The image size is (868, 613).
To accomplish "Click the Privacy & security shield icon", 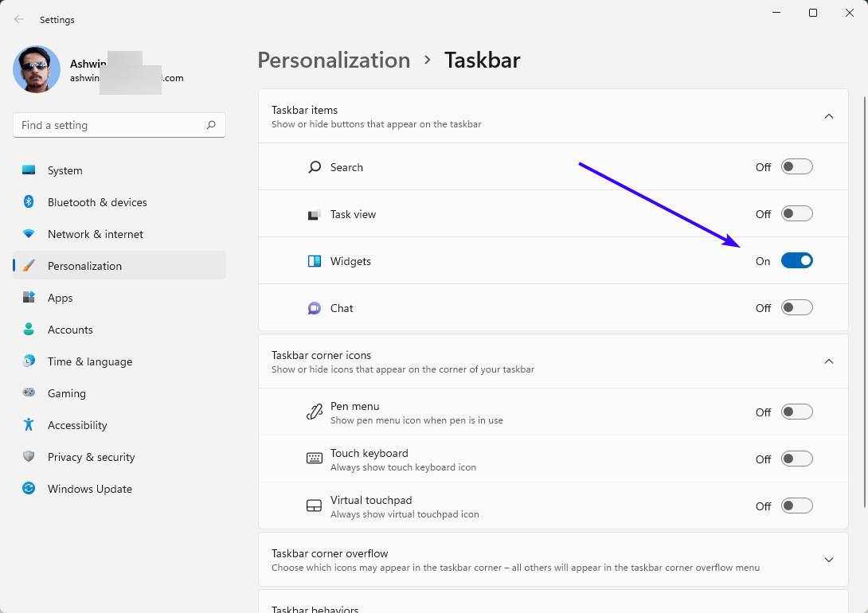I will pos(29,456).
